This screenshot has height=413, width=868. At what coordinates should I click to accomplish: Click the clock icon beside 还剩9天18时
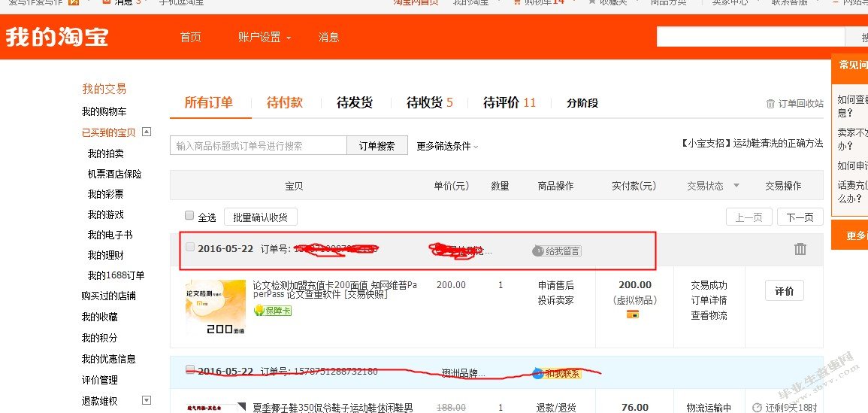[758, 408]
